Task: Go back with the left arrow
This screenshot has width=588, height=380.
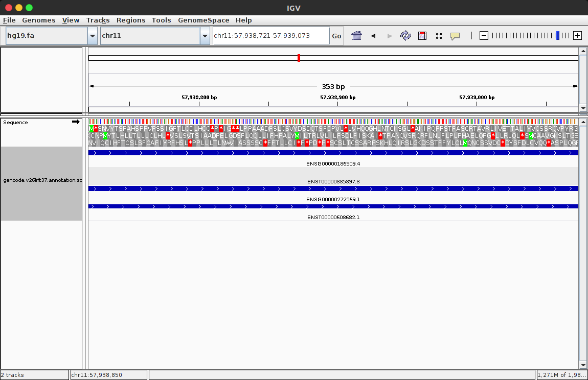Action: coord(373,36)
